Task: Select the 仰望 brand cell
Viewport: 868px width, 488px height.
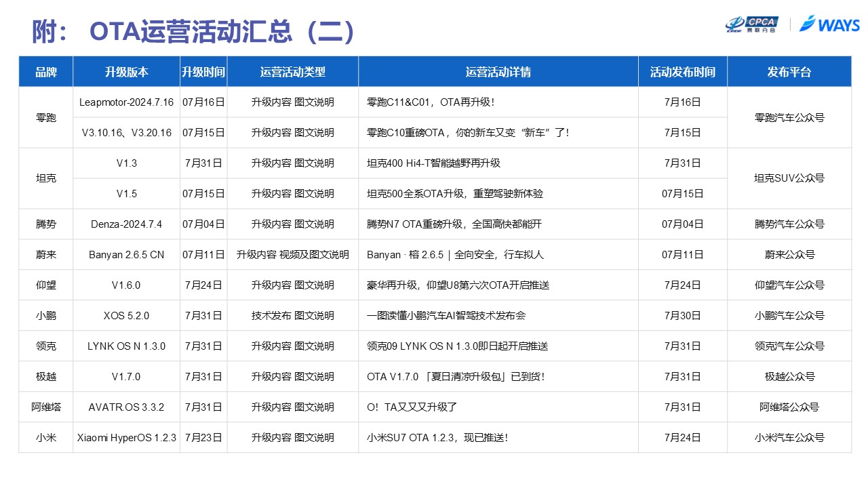Action: [x=46, y=285]
